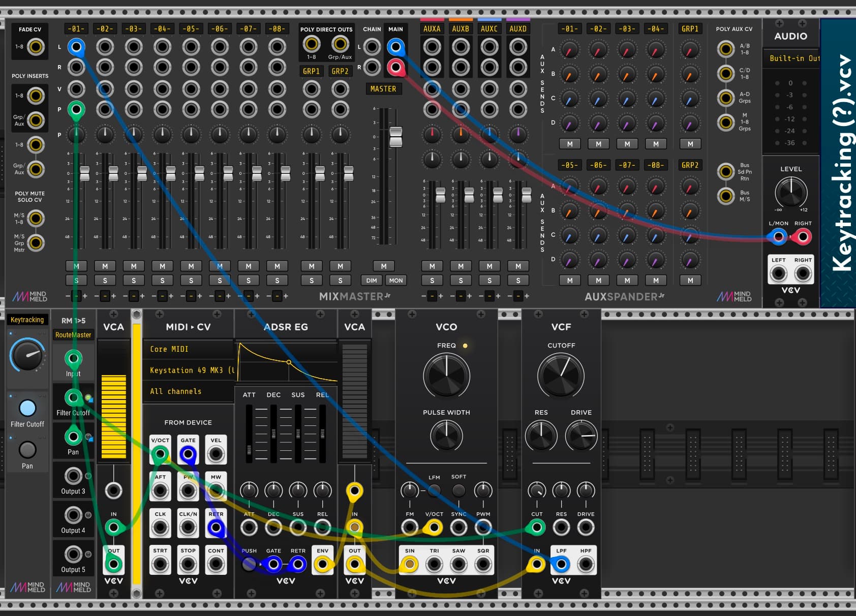Click the MIDI-CV GATE output jack
The height and width of the screenshot is (616, 856).
(188, 453)
